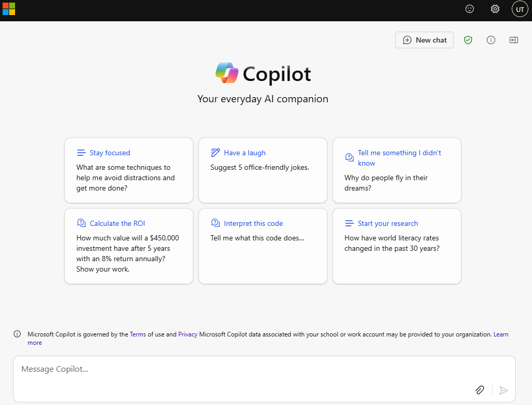532x405 pixels.
Task: Send feedback using the smiley face icon
Action: pyautogui.click(x=470, y=9)
